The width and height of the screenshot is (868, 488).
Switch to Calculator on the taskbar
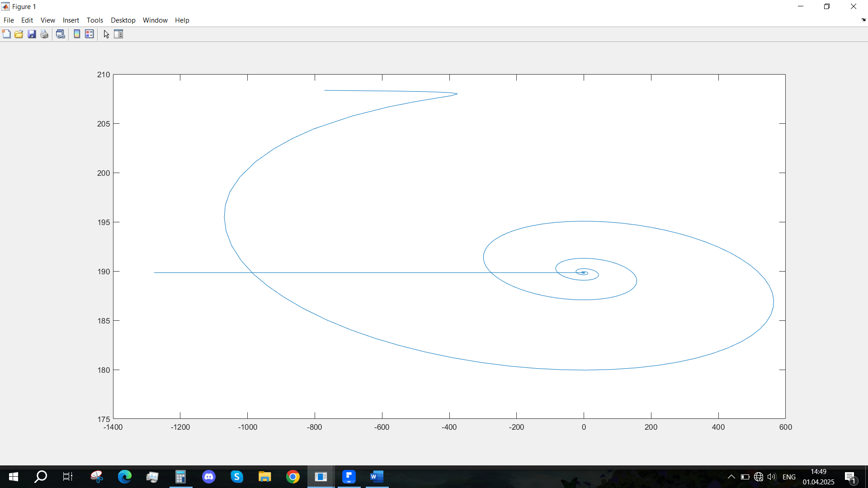(181, 477)
